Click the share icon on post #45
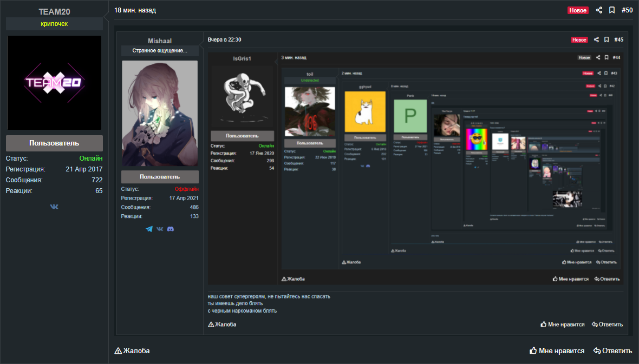The width and height of the screenshot is (639, 364). tap(596, 39)
